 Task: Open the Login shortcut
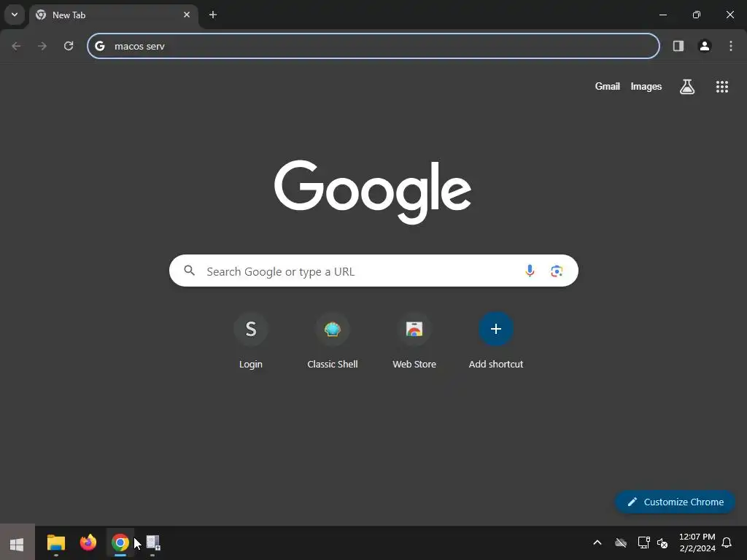tap(251, 341)
